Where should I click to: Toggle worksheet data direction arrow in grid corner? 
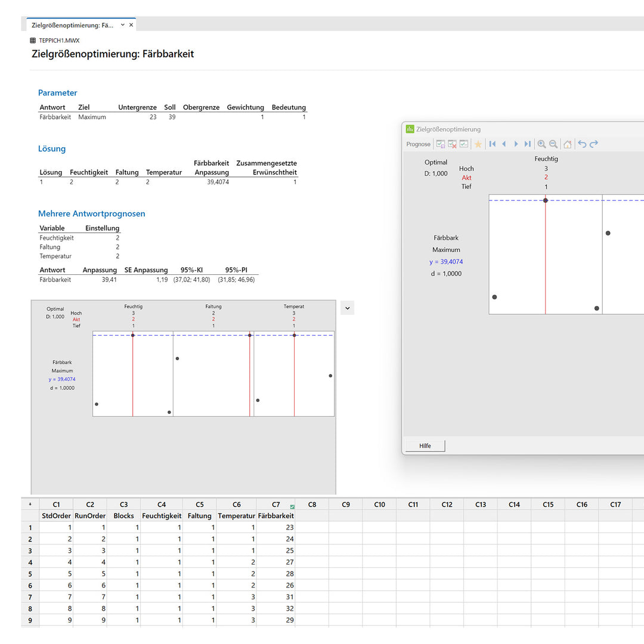(x=30, y=504)
